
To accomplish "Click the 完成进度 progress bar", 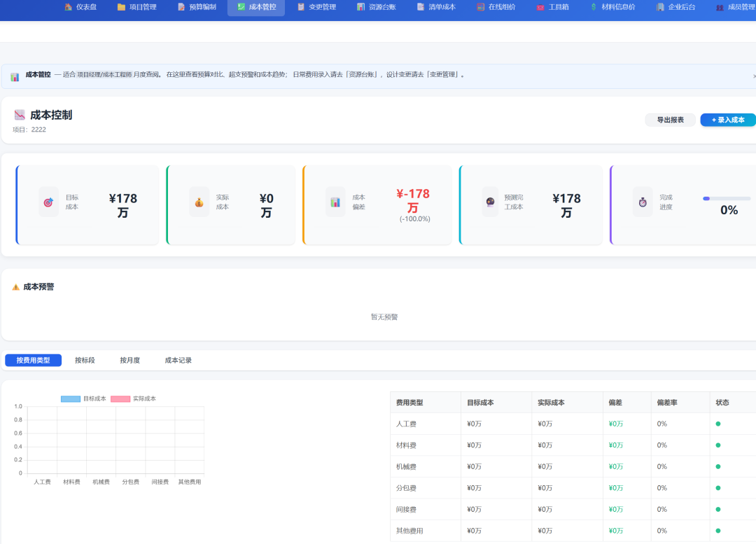I will [727, 199].
